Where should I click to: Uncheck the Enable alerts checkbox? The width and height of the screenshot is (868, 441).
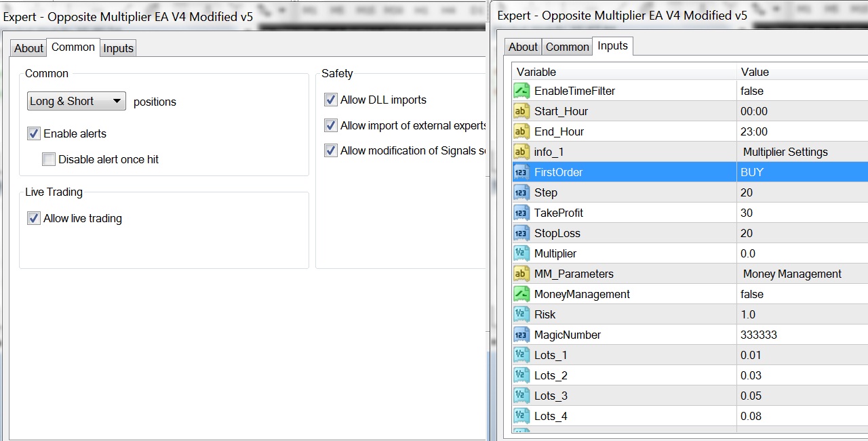[34, 133]
